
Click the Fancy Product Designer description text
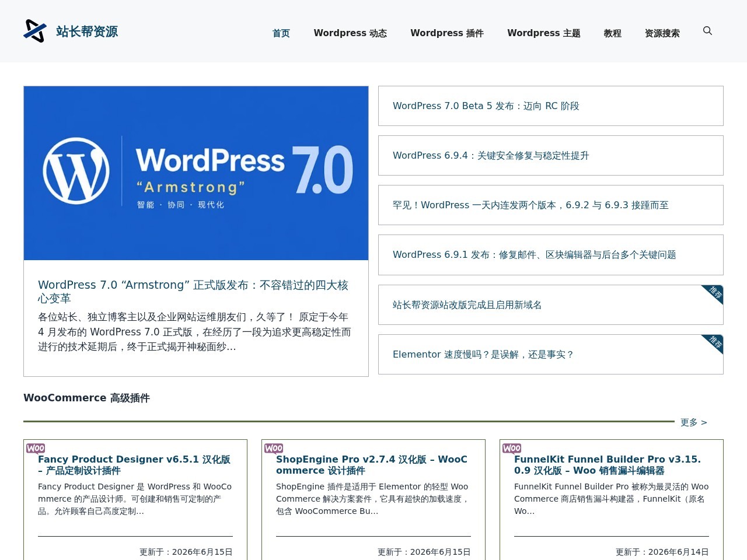tap(135, 499)
